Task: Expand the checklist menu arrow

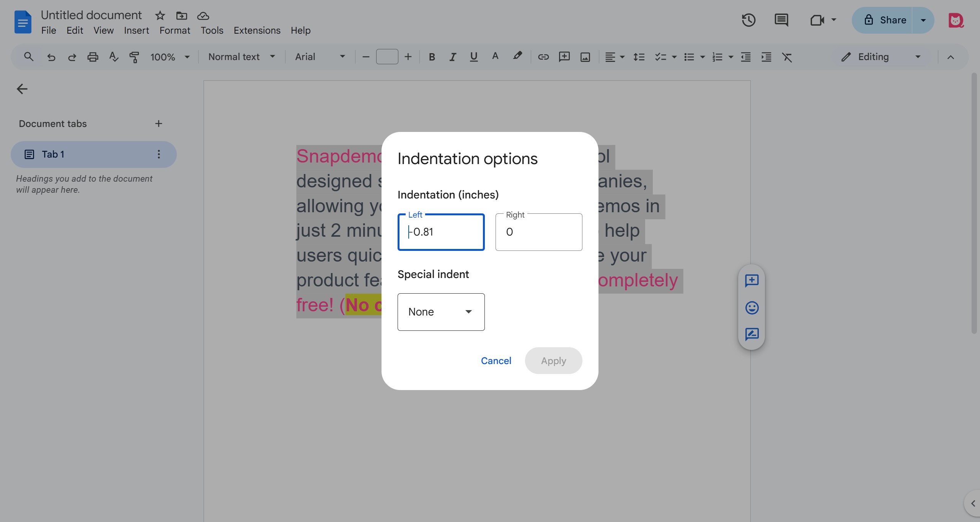Action: click(x=674, y=57)
